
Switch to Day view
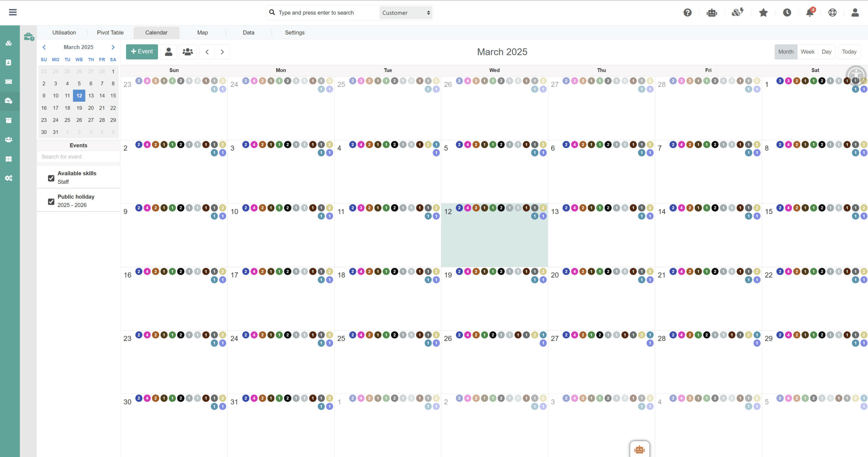826,52
